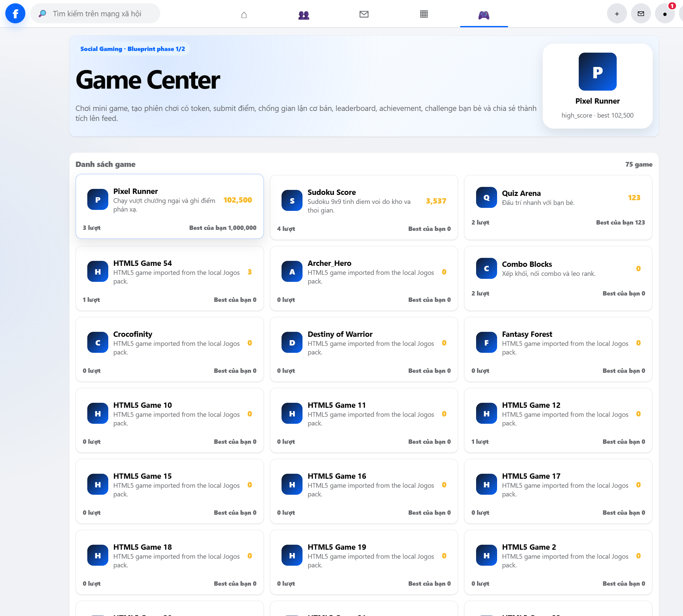This screenshot has height=616, width=683.
Task: Click '4 lượt' on Sudoku Score card
Action: point(286,229)
